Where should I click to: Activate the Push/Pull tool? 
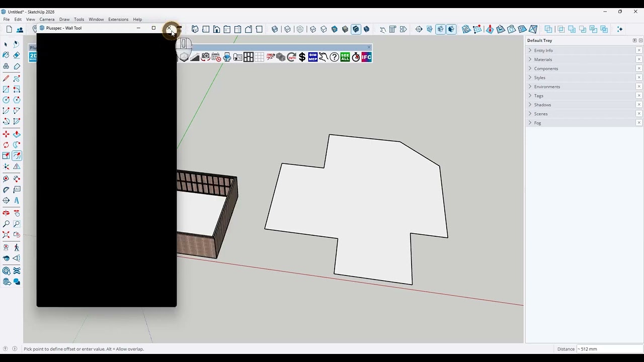pyautogui.click(x=17, y=134)
